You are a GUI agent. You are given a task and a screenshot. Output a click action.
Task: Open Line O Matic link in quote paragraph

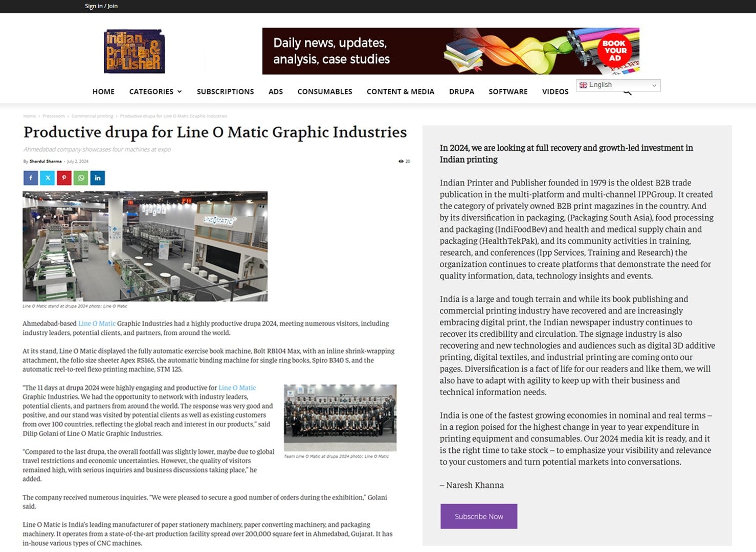[x=237, y=388]
